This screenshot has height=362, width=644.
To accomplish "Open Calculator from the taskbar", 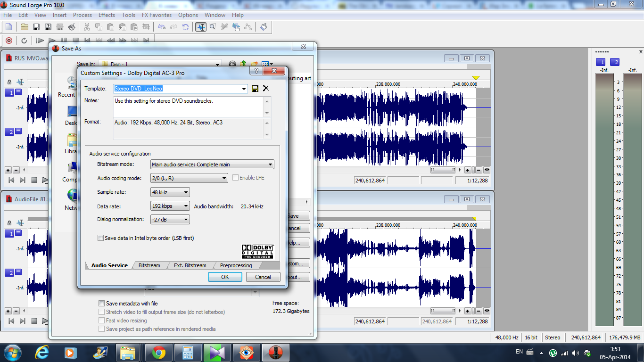I will click(188, 352).
